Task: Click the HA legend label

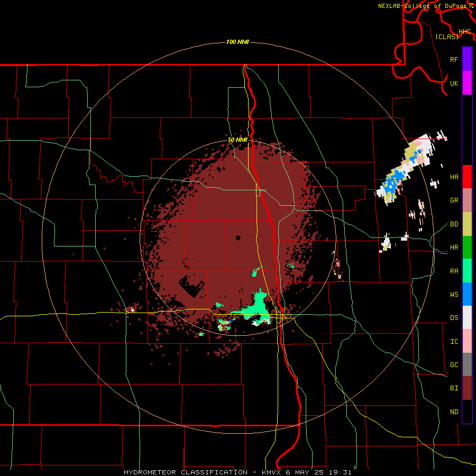Action: 454,177
